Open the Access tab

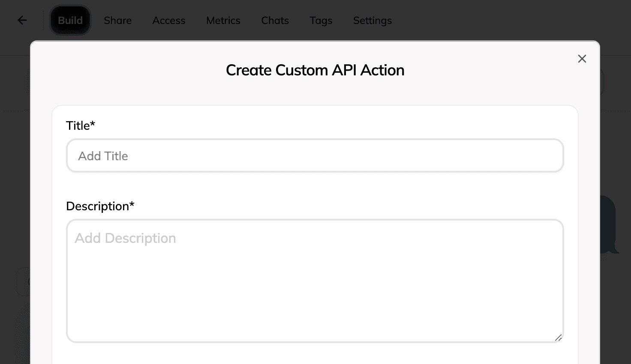pos(169,20)
